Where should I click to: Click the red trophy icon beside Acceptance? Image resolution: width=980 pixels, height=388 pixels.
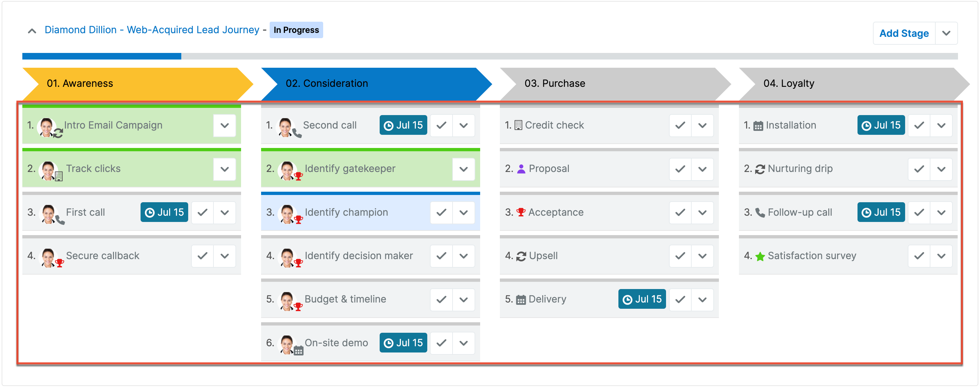pyautogui.click(x=521, y=212)
